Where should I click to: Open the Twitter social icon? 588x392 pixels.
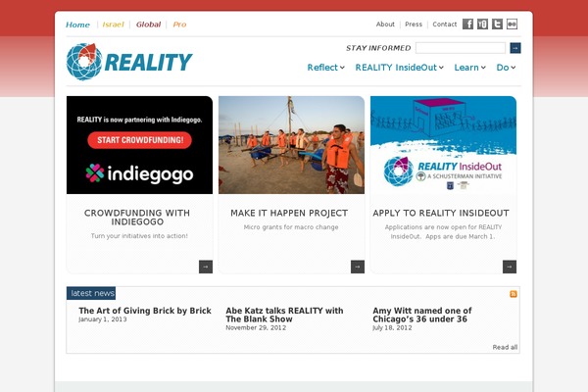[497, 24]
